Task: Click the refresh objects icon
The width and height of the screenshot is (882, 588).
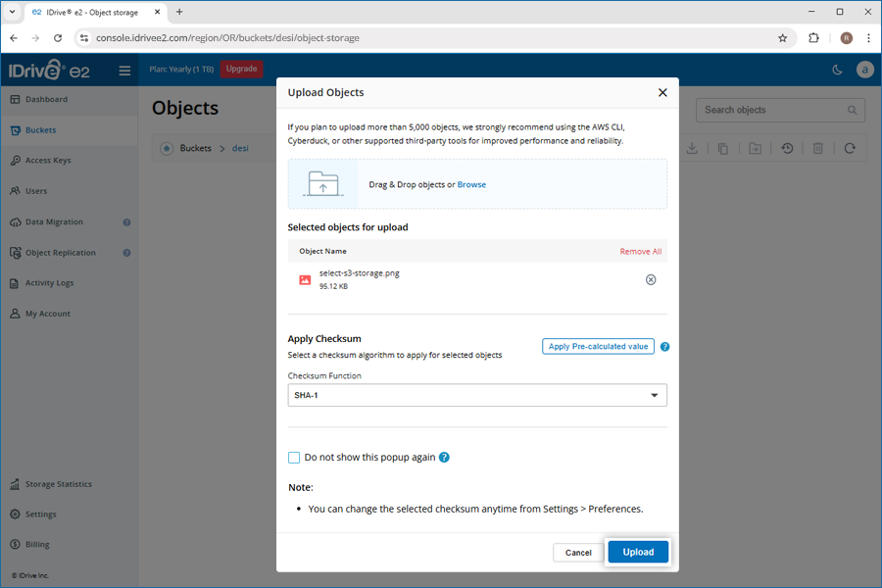Action: [x=850, y=149]
